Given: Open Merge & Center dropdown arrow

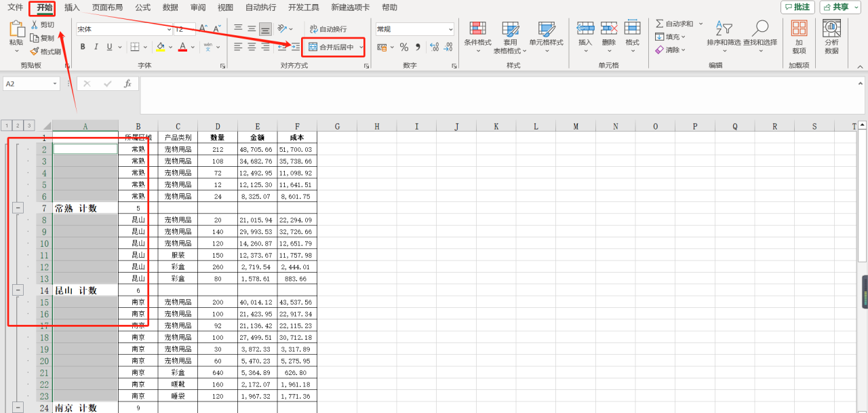Looking at the screenshot, I should (x=361, y=47).
